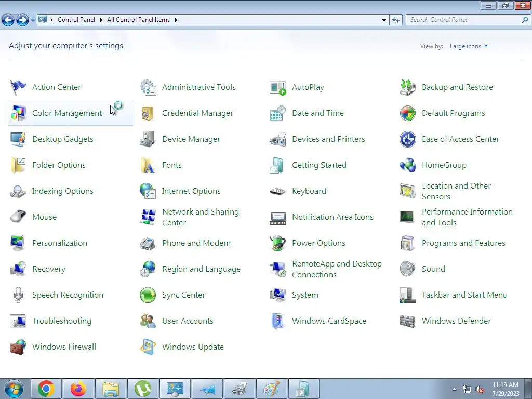
Task: Open Location and Other Sensors link
Action: [456, 191]
